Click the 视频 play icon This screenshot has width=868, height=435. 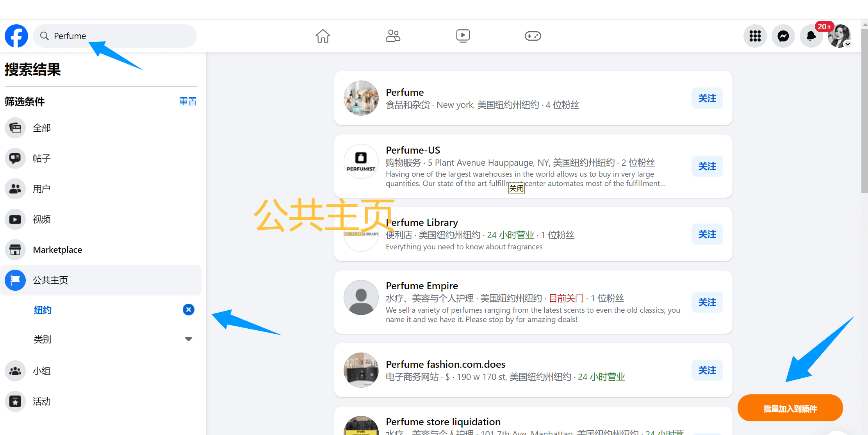click(15, 219)
